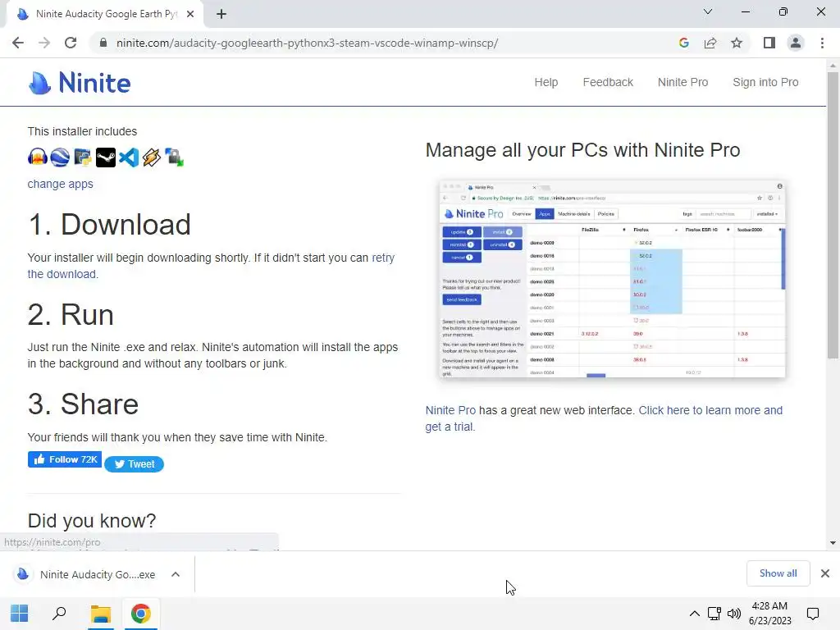Open the Feedback page
This screenshot has width=840, height=630.
click(x=608, y=83)
